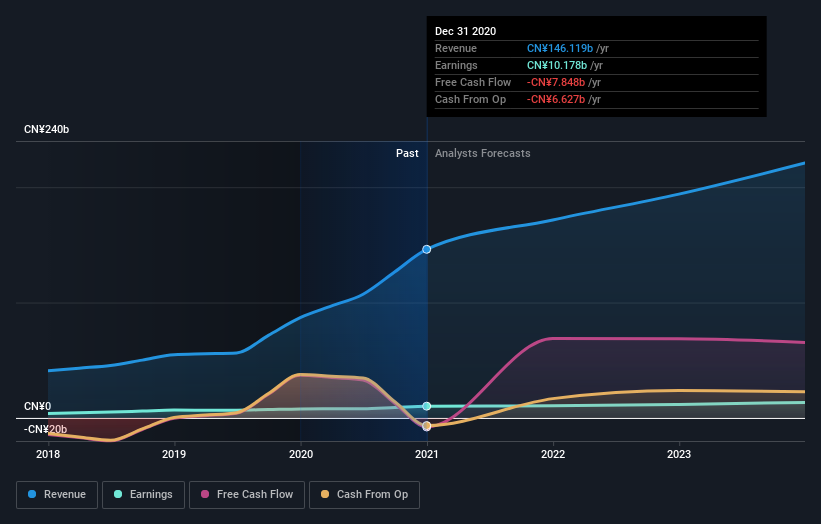Viewport: 821px width, 524px height.
Task: Select the 2019 x-axis label
Action: click(174, 454)
